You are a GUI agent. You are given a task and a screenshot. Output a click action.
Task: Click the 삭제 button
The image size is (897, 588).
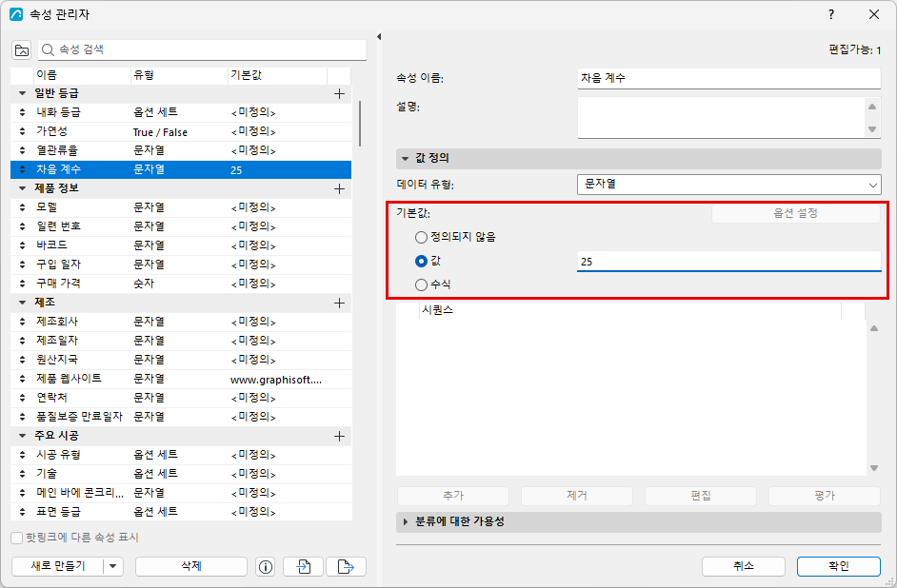tap(191, 566)
